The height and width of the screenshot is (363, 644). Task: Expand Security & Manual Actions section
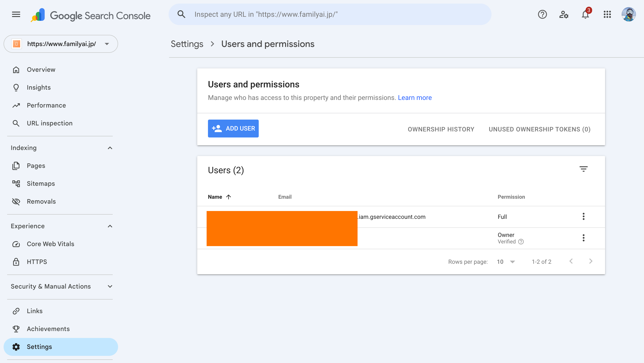pyautogui.click(x=110, y=287)
